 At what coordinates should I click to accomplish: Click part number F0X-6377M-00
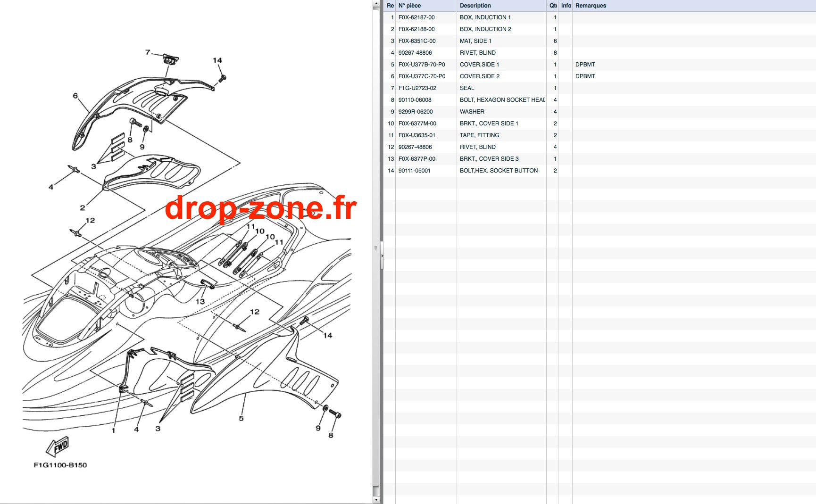(x=417, y=124)
